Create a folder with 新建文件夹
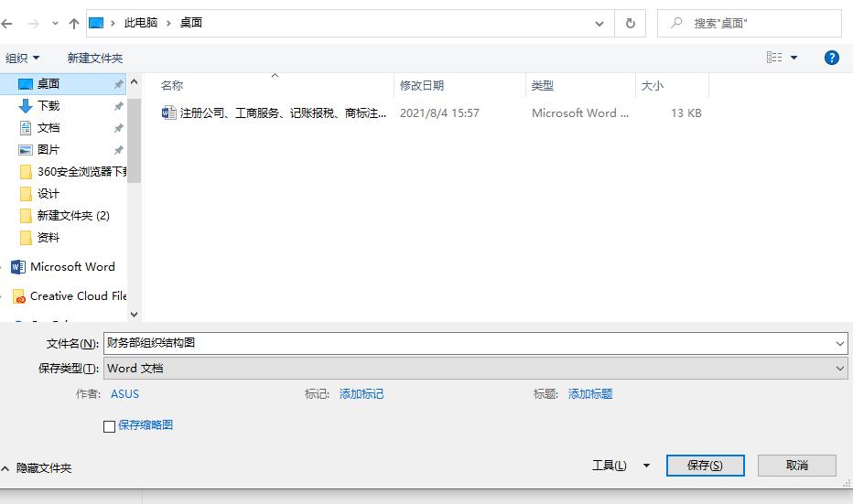 (95, 58)
